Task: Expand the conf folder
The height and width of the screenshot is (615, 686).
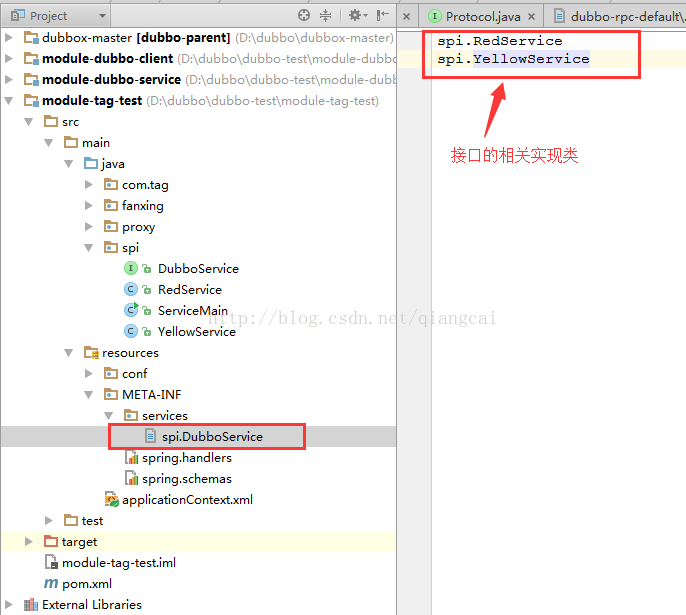Action: [x=89, y=374]
